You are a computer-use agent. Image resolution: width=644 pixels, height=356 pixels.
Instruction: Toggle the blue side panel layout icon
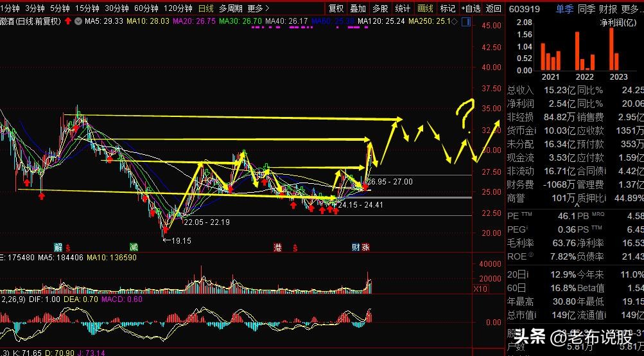tap(466, 21)
